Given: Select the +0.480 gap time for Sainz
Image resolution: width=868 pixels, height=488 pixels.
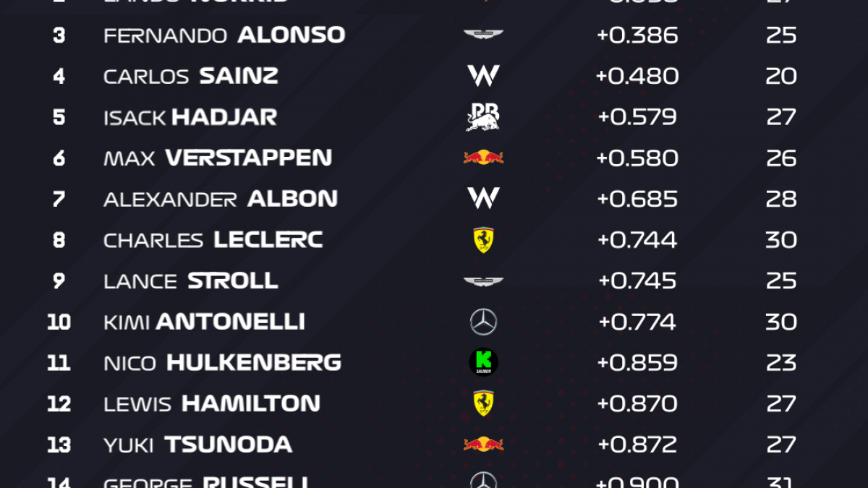Looking at the screenshot, I should (x=637, y=76).
